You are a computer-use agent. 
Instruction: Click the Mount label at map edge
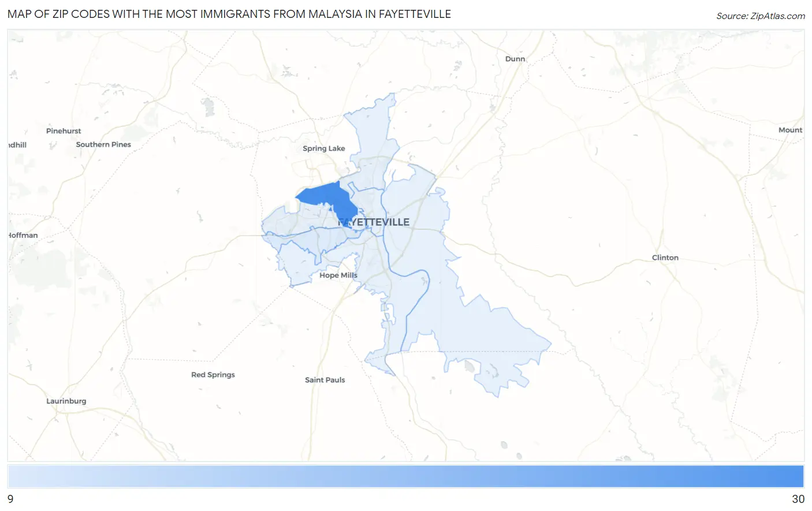[791, 130]
